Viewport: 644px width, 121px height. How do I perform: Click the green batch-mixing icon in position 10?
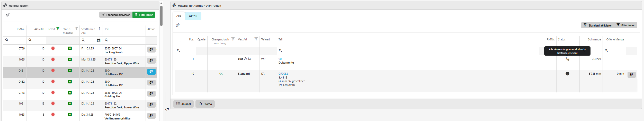point(221,74)
